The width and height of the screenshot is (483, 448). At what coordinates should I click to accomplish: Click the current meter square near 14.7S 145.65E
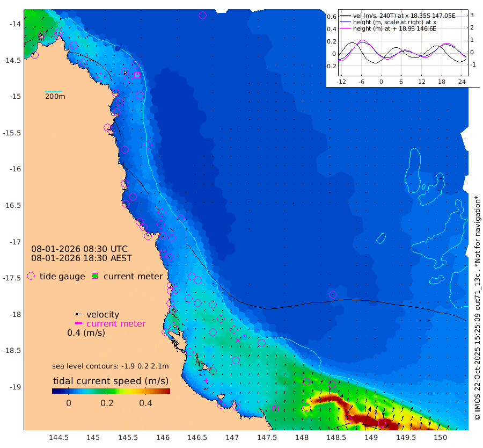pyautogui.click(x=137, y=75)
